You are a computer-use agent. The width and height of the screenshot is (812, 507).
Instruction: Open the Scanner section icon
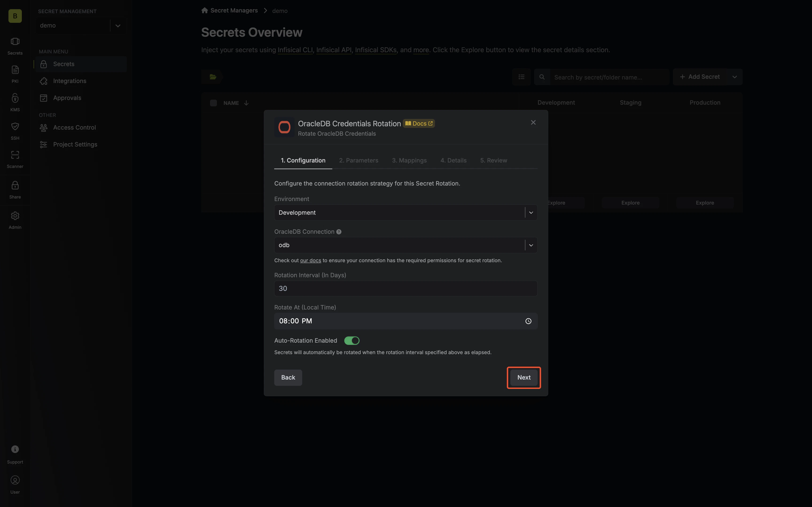click(x=15, y=159)
